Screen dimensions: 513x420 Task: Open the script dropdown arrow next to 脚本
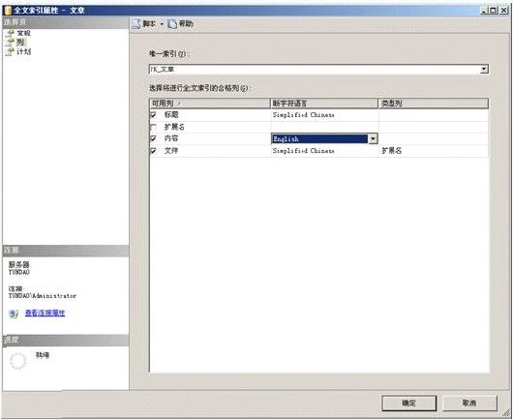click(162, 24)
